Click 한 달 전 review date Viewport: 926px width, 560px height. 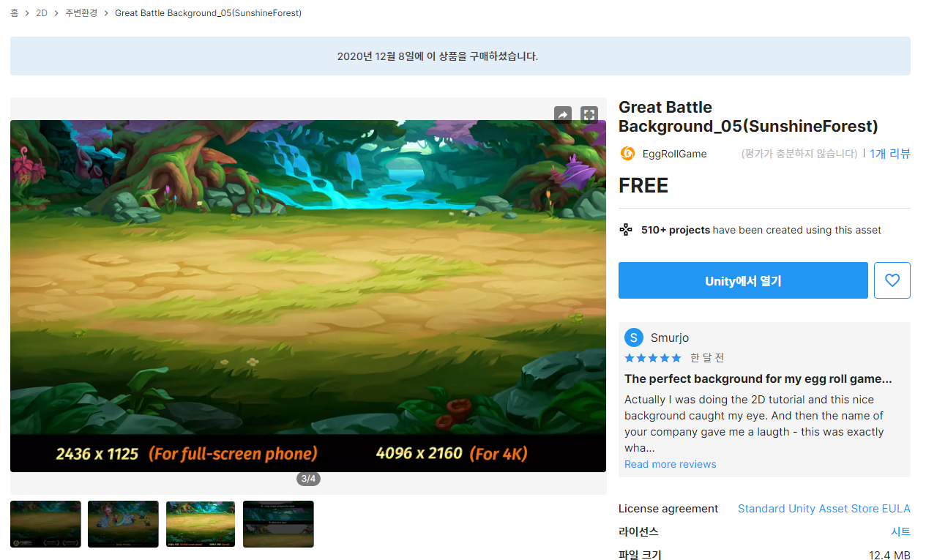pyautogui.click(x=707, y=358)
